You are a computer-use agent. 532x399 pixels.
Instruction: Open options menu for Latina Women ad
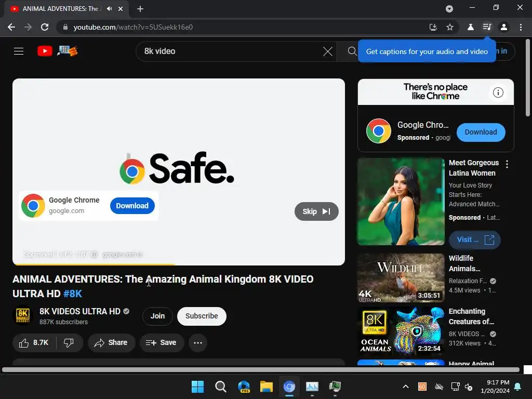pos(507,164)
